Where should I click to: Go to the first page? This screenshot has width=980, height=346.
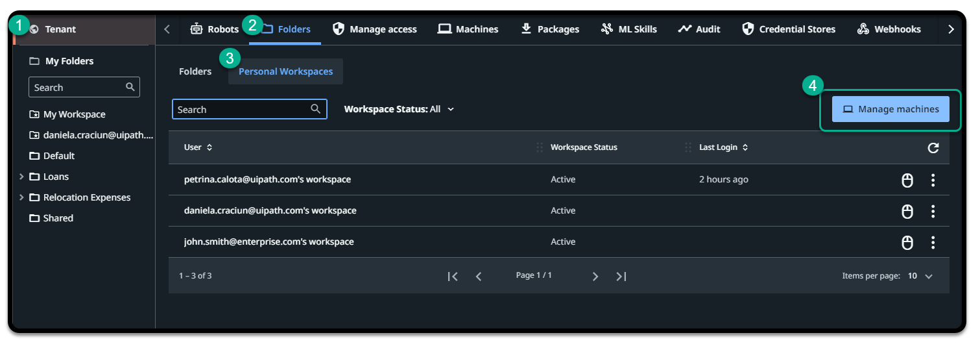(453, 277)
